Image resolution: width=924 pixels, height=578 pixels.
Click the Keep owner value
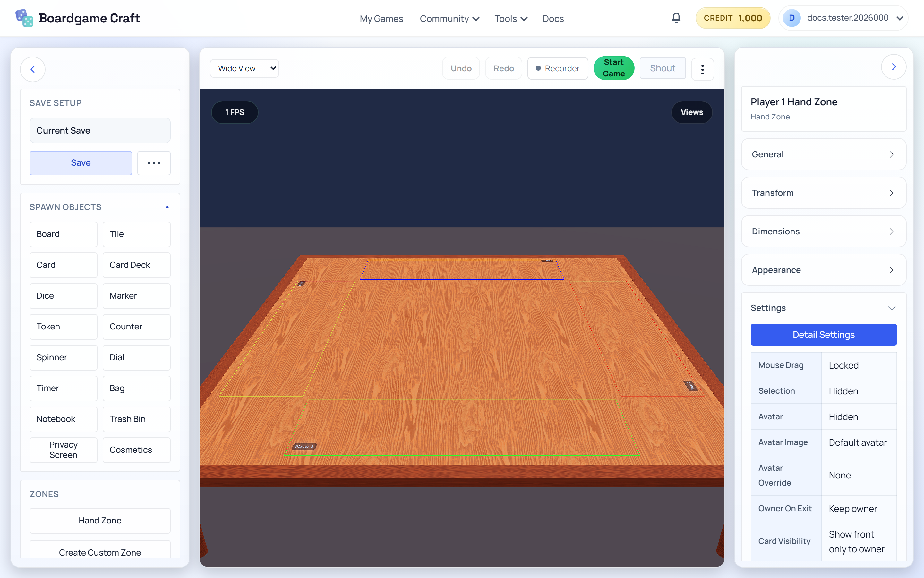pos(859,509)
